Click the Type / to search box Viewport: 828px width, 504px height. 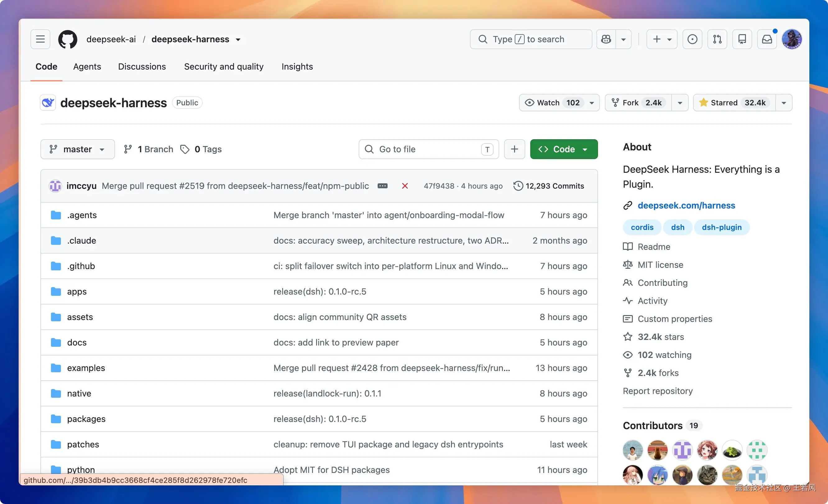(531, 39)
